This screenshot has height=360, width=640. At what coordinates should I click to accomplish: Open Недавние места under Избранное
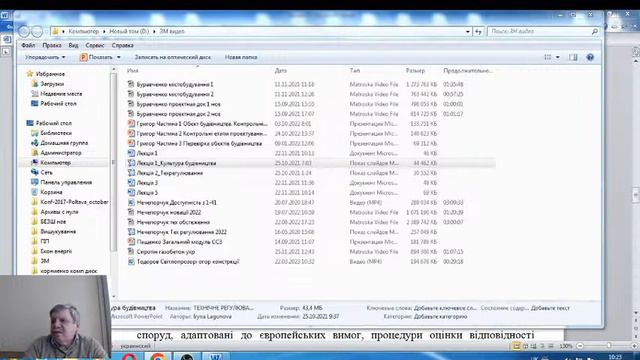61,93
